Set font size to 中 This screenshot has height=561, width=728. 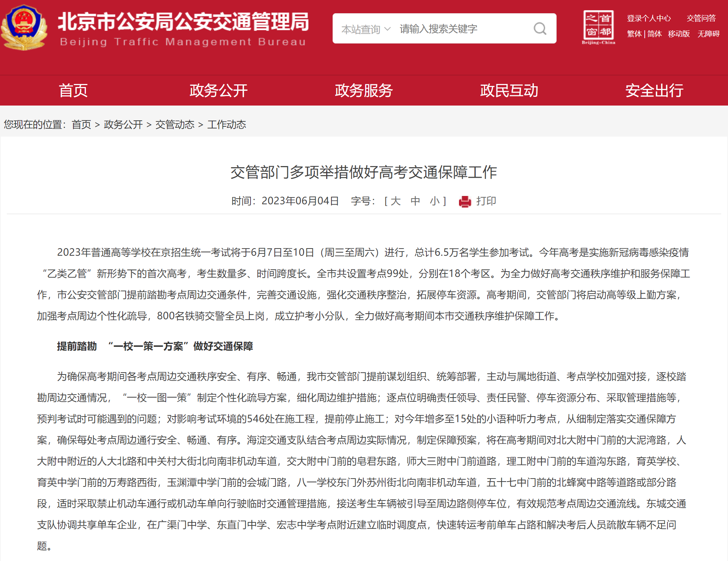pyautogui.click(x=415, y=201)
